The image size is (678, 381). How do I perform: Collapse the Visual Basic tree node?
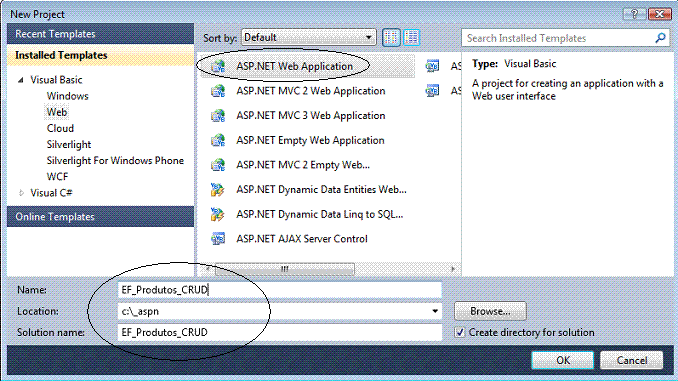[20, 80]
